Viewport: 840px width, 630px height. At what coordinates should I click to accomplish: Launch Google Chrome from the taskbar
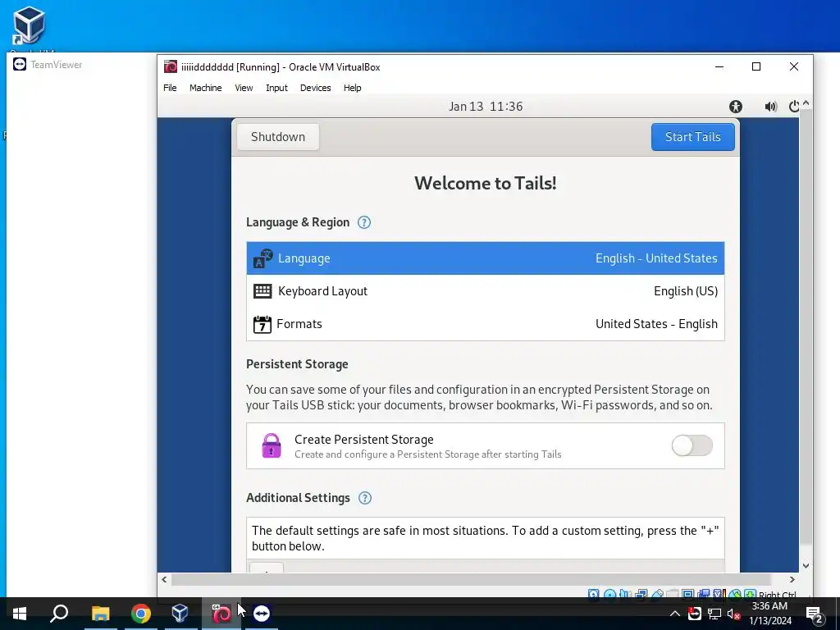pos(141,614)
